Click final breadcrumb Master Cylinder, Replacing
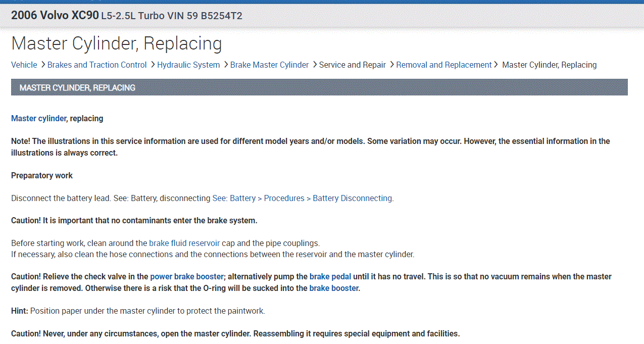 tap(549, 65)
